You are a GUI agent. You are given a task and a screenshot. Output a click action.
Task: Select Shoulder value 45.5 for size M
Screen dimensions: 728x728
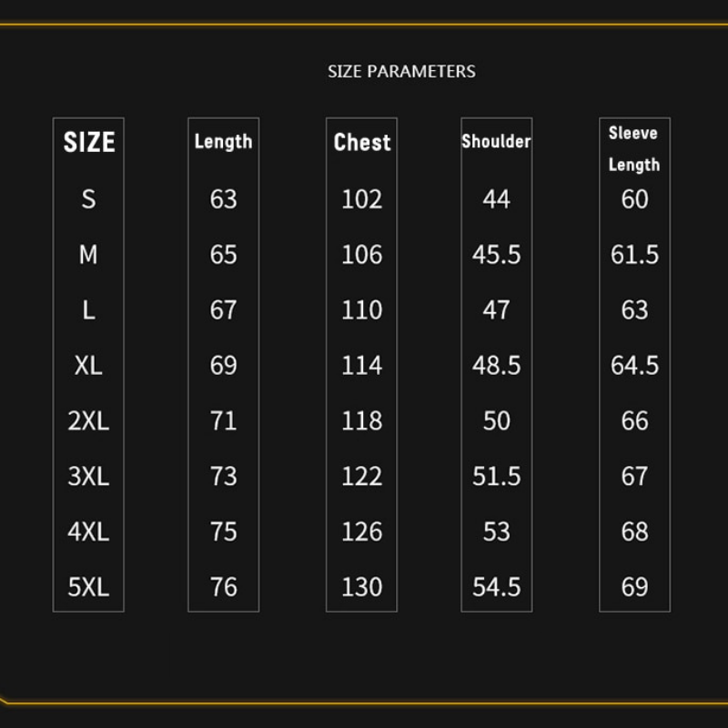click(x=496, y=255)
